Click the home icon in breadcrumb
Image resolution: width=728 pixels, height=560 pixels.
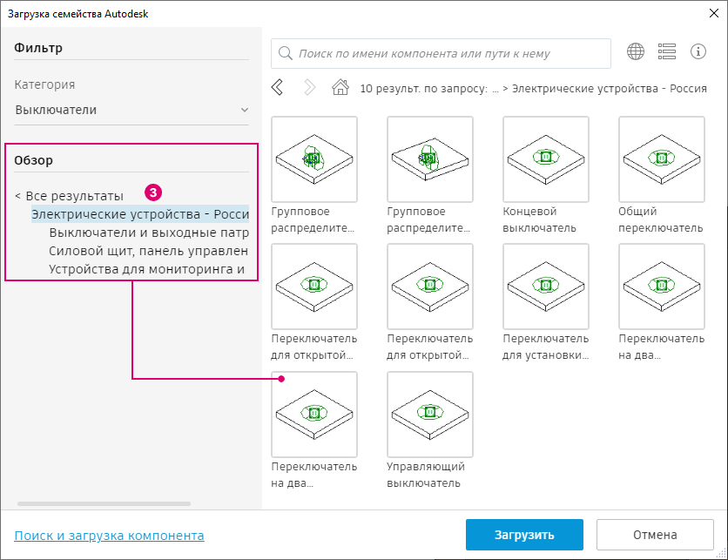[x=340, y=87]
